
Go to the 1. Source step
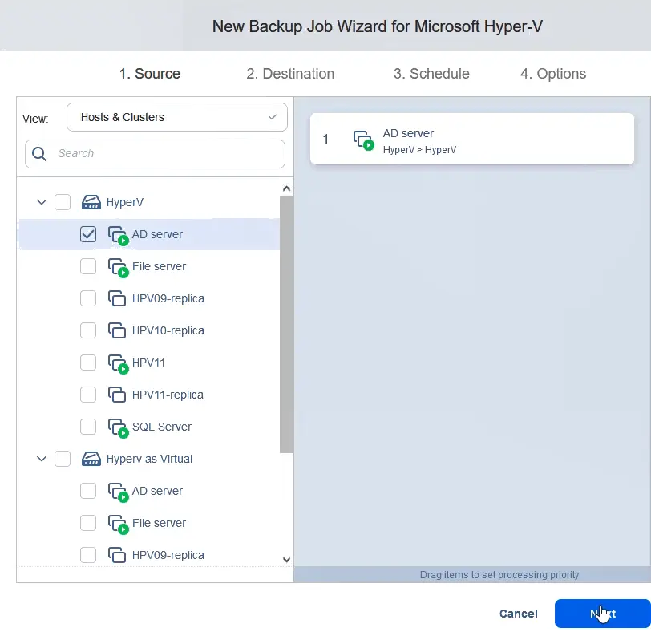149,74
